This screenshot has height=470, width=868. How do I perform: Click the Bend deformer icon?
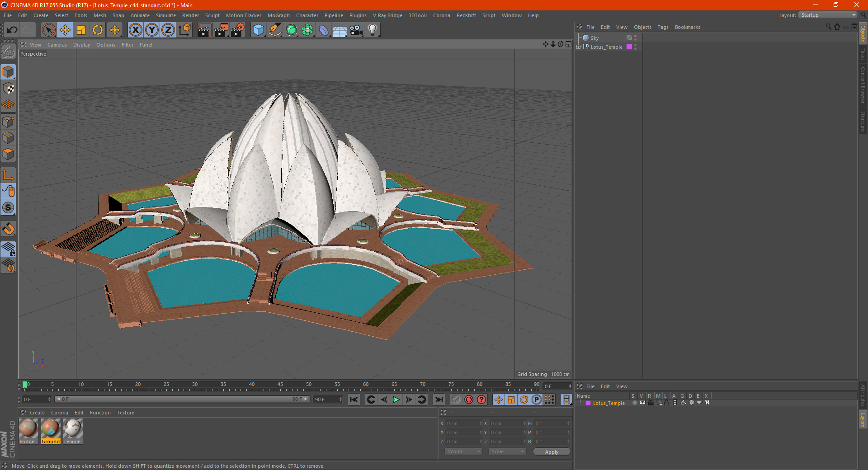click(x=324, y=30)
